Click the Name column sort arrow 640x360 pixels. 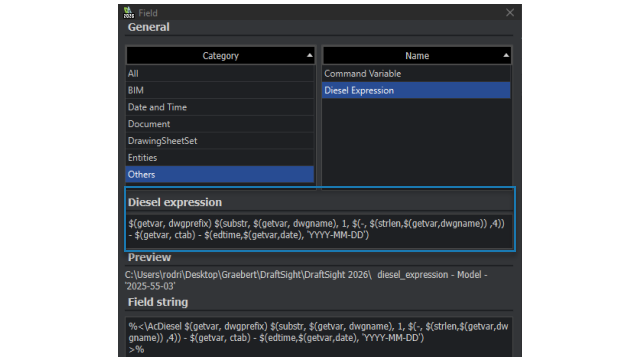coord(506,56)
